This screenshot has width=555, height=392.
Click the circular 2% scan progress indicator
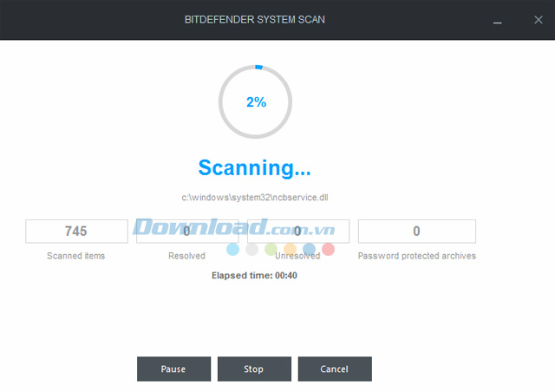(255, 101)
